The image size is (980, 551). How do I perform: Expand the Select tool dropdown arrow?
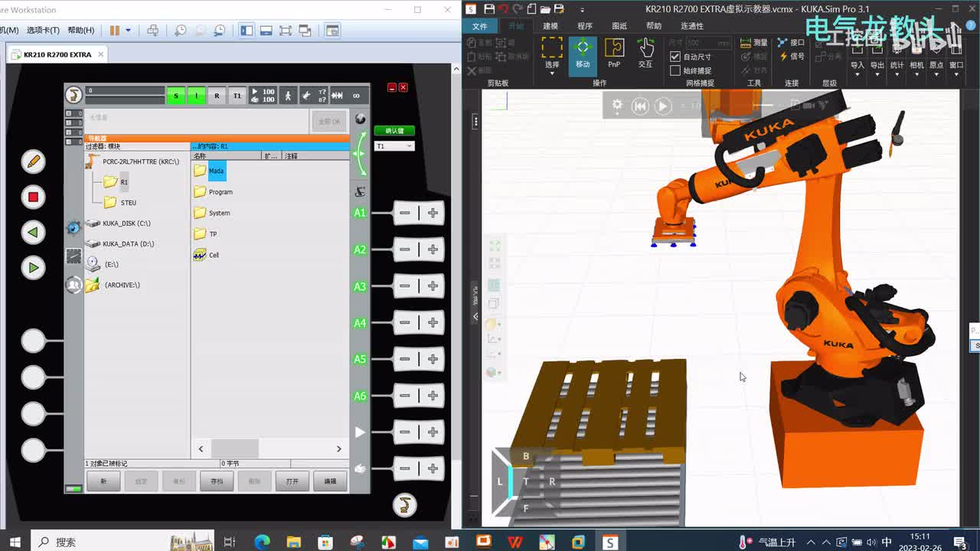552,73
